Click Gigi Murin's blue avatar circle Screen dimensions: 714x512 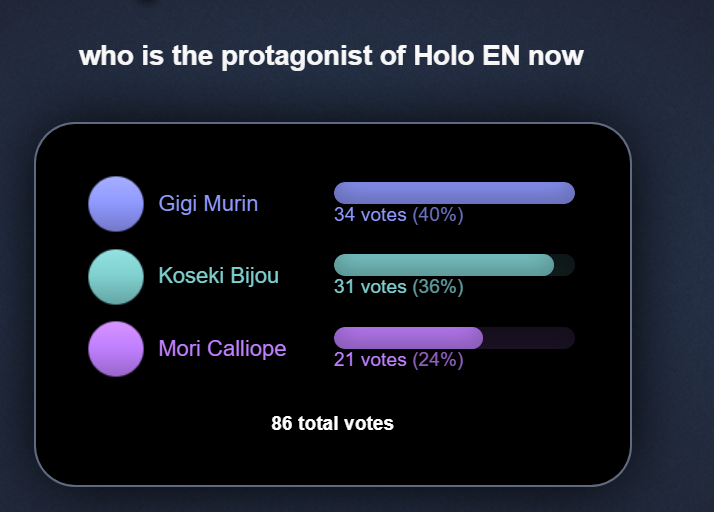click(116, 204)
